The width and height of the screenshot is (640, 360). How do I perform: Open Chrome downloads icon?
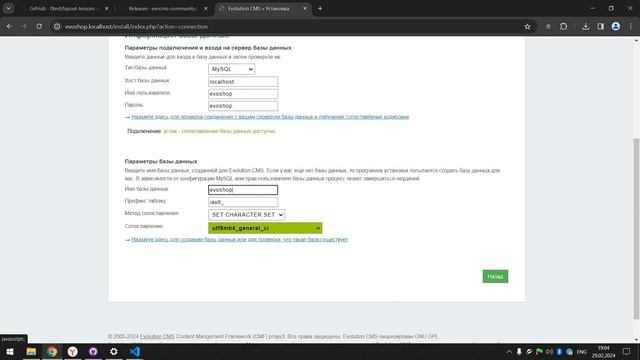(x=586, y=27)
